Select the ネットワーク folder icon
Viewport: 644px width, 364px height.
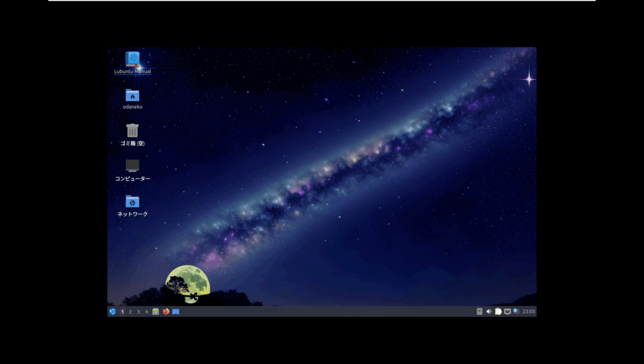click(x=132, y=202)
